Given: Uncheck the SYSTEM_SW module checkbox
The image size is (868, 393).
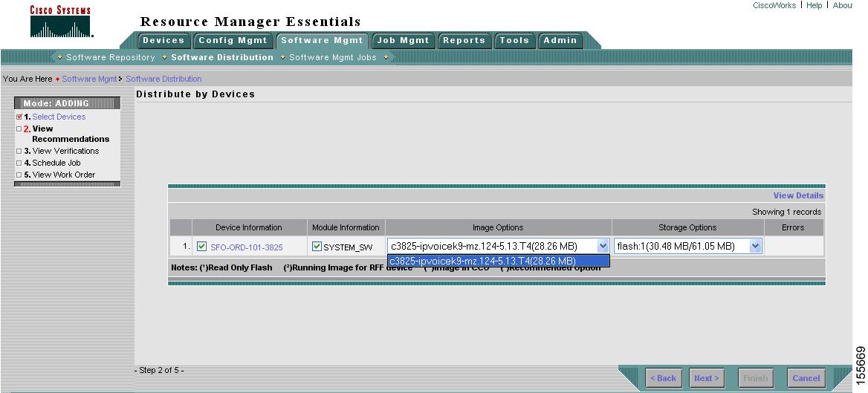Looking at the screenshot, I should pyautogui.click(x=317, y=247).
